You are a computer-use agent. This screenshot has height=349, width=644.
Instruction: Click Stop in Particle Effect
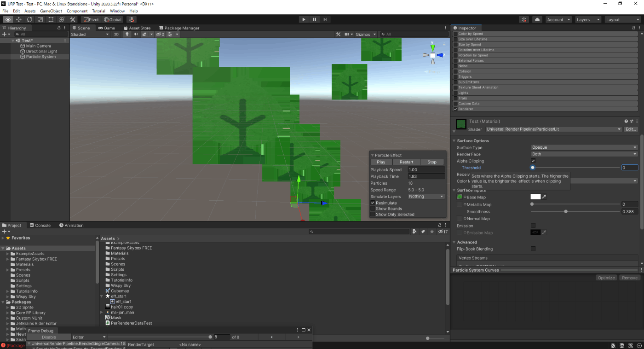[x=432, y=162]
